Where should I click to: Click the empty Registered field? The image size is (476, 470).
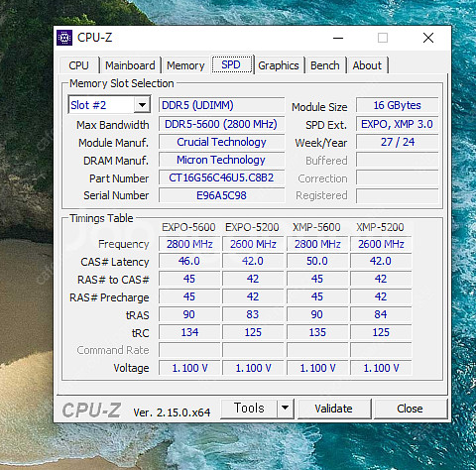398,195
